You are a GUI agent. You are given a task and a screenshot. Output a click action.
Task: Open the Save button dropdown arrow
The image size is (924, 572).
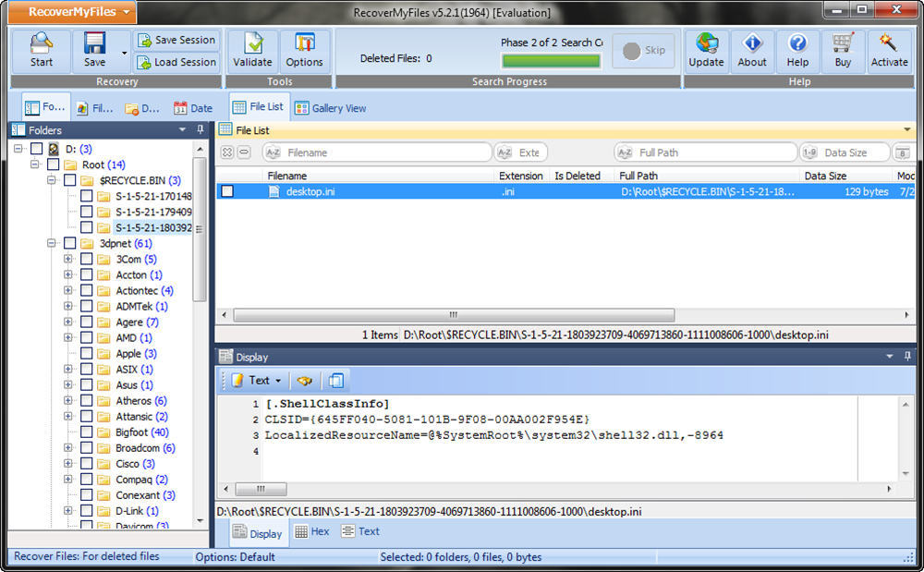point(125,53)
